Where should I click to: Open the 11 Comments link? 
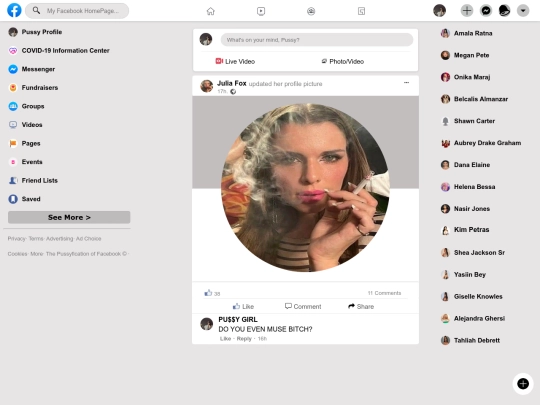(384, 293)
